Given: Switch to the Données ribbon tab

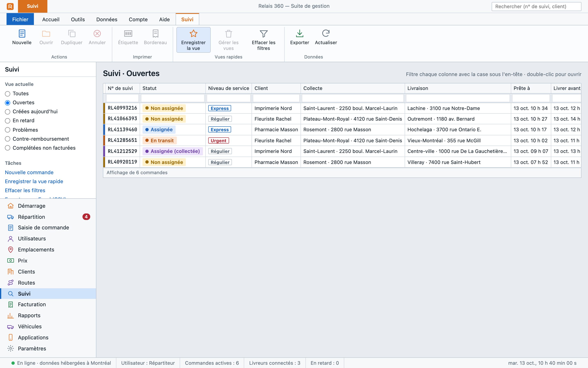Looking at the screenshot, I should tap(107, 19).
